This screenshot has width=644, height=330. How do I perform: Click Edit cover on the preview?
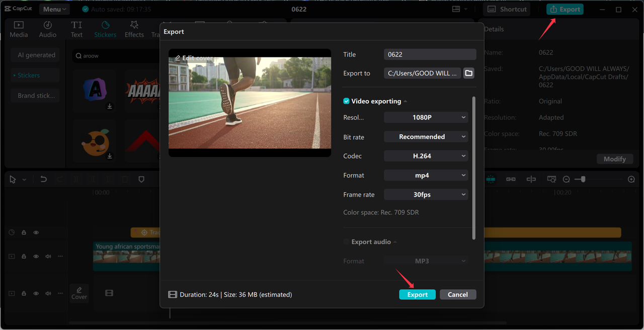click(x=193, y=58)
